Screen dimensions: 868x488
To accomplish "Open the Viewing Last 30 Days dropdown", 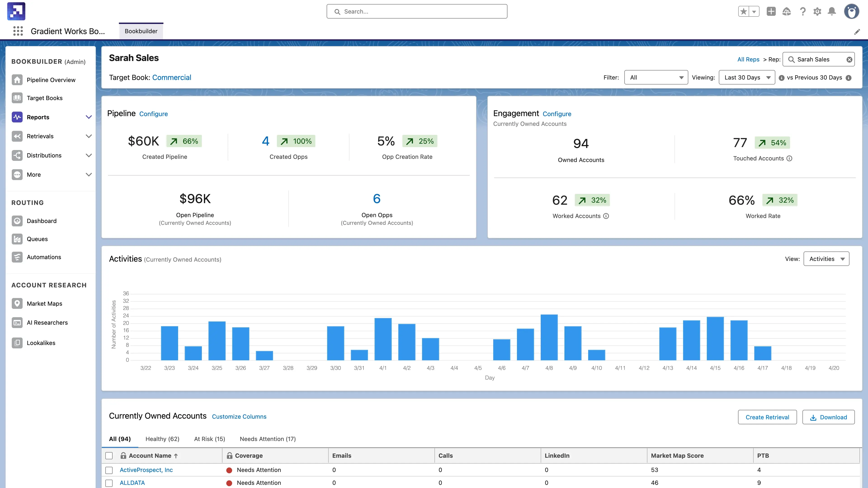I will (747, 77).
